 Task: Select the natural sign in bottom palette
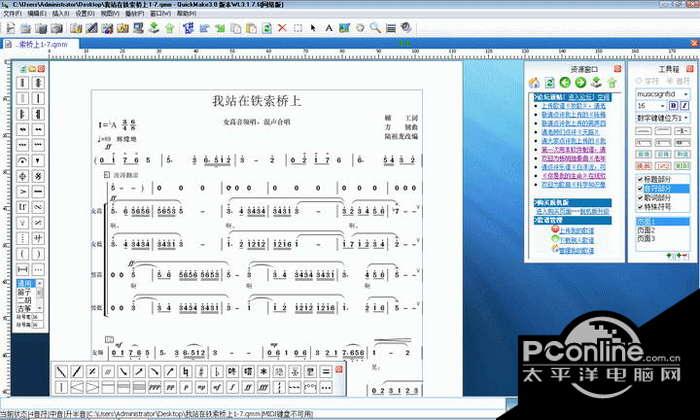pos(185,371)
